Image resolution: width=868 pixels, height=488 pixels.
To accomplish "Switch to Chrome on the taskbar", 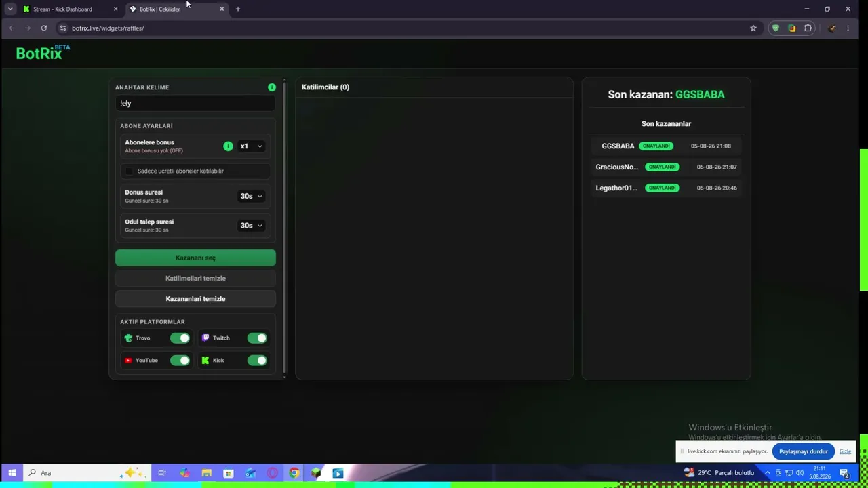I will point(294,473).
